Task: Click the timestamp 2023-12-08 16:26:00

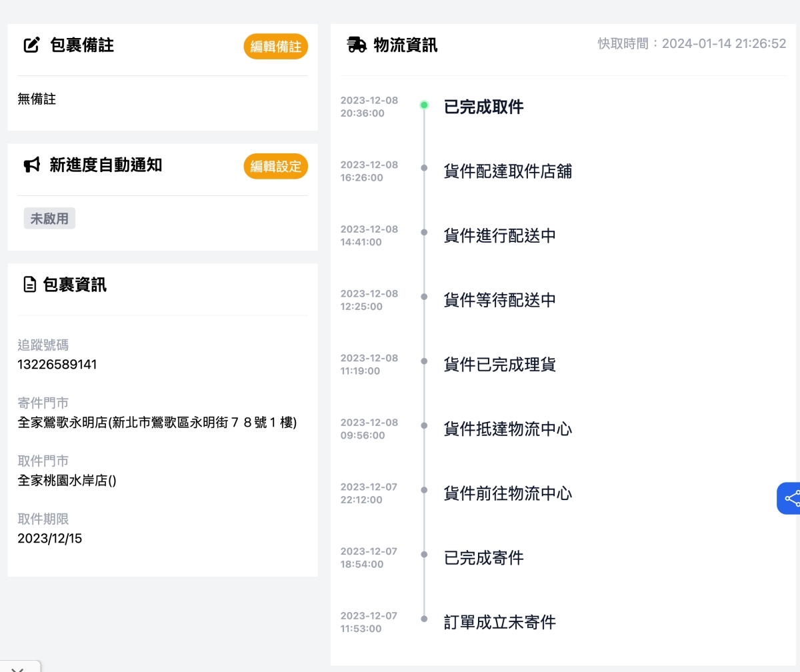Action: (369, 171)
